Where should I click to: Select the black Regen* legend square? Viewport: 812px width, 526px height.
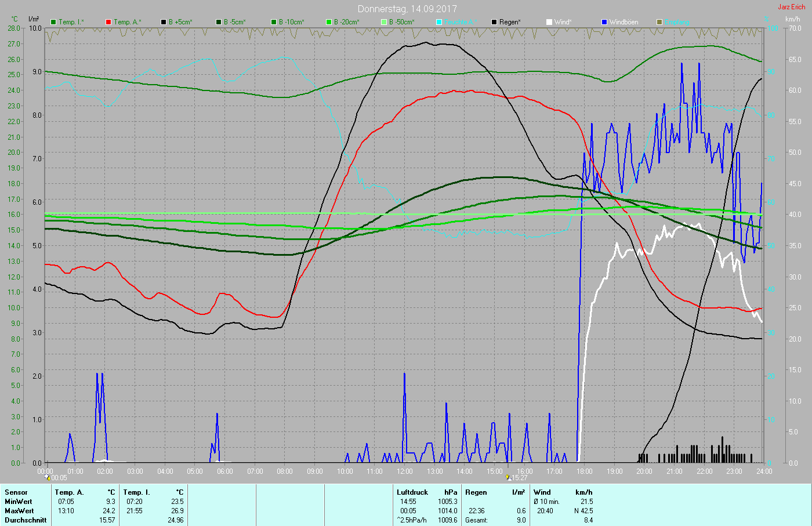(494, 22)
